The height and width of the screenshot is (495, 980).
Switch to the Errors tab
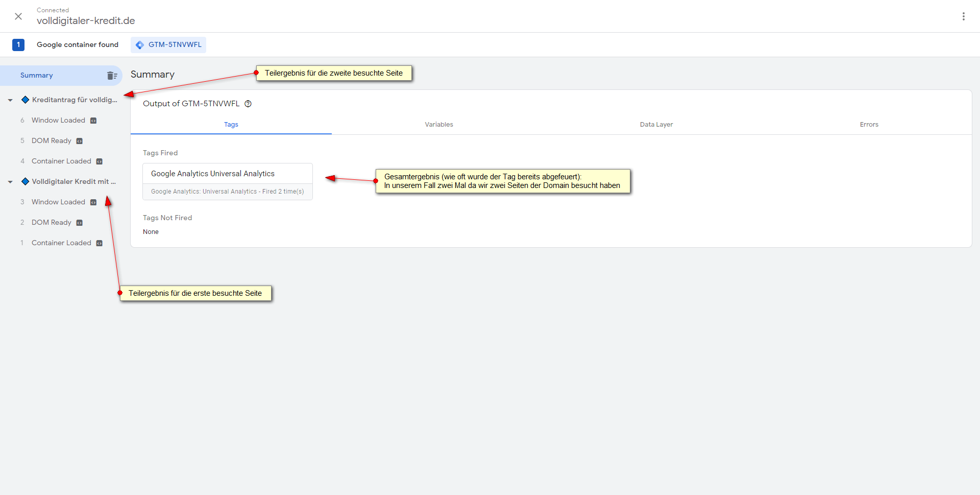pyautogui.click(x=869, y=125)
